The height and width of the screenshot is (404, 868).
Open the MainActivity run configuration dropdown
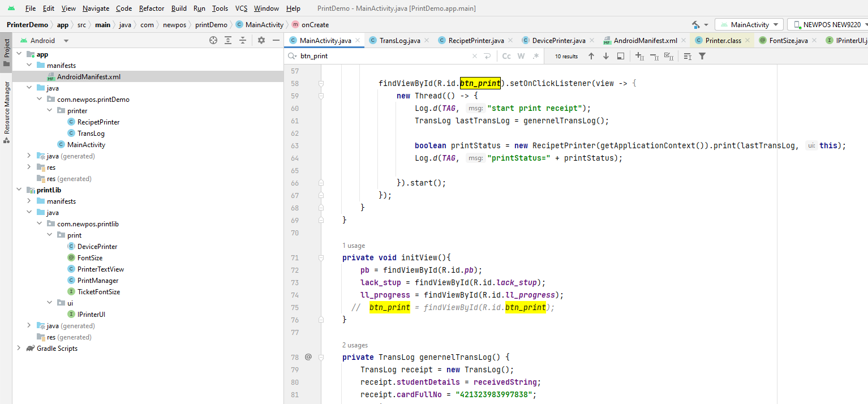[749, 24]
